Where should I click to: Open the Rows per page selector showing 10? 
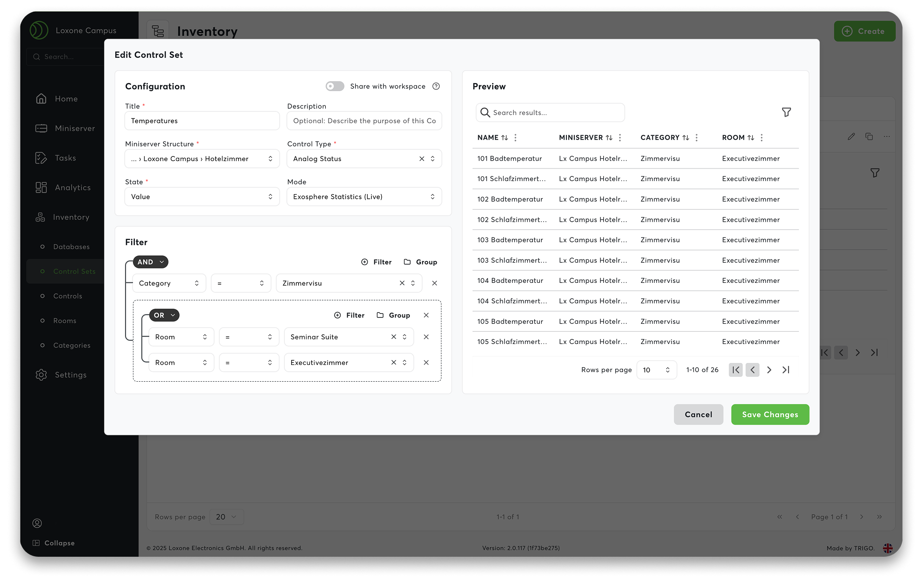657,370
